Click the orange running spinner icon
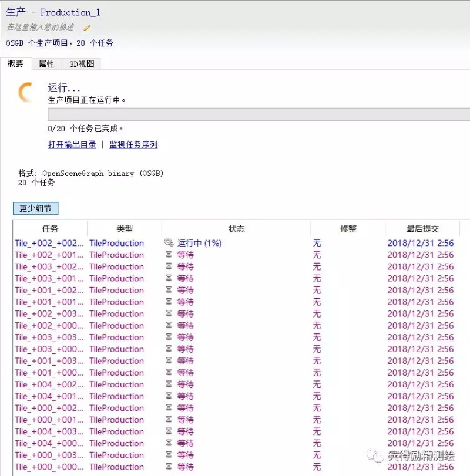This screenshot has width=470, height=476. pos(26,93)
